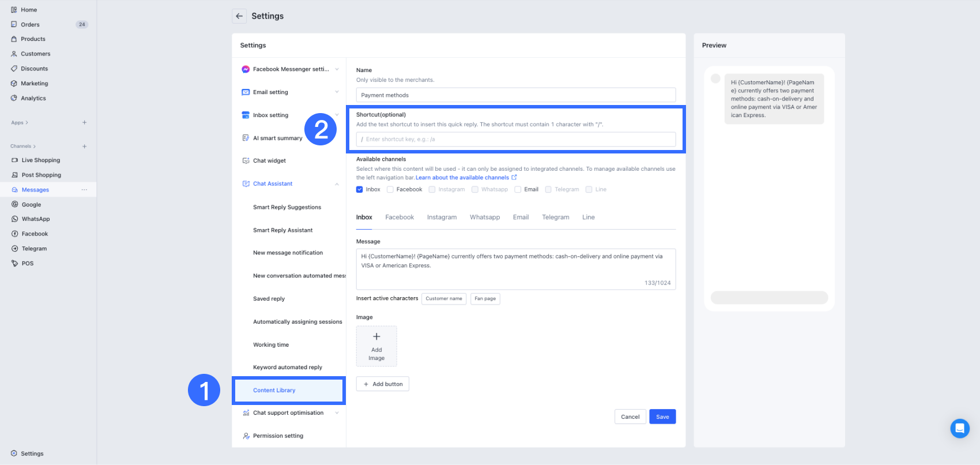
Task: Check the Facebook channel checkbox
Action: 390,189
